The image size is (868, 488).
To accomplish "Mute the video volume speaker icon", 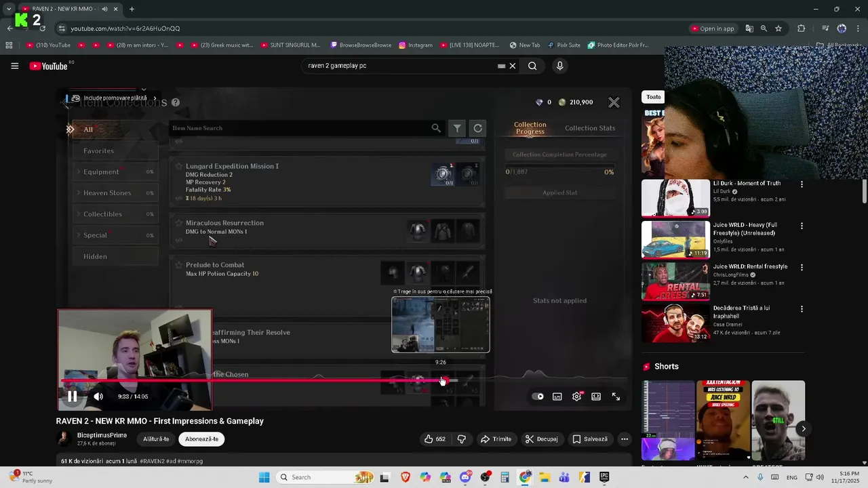I will pyautogui.click(x=98, y=396).
